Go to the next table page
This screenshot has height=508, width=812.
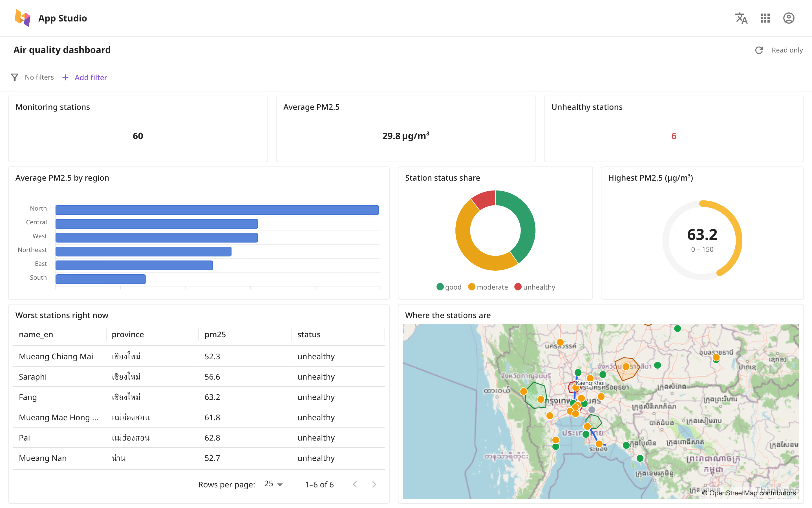(x=374, y=484)
